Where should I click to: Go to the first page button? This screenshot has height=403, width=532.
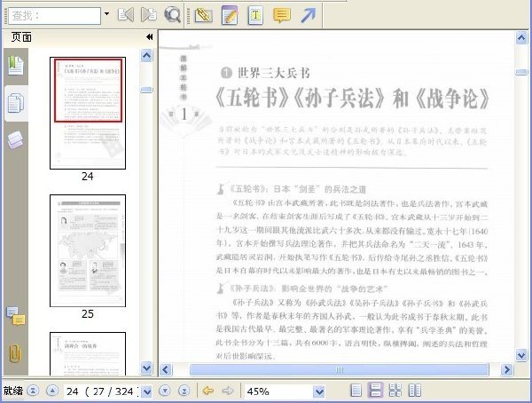(x=33, y=391)
